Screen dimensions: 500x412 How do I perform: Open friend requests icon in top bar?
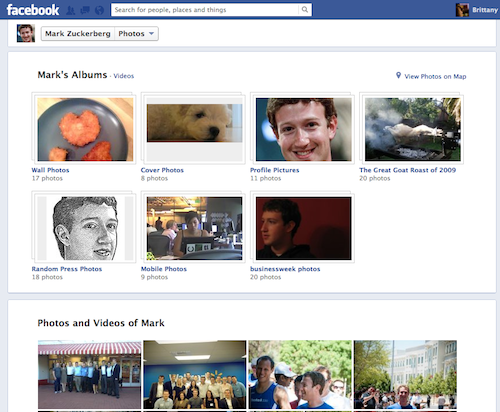coord(70,10)
